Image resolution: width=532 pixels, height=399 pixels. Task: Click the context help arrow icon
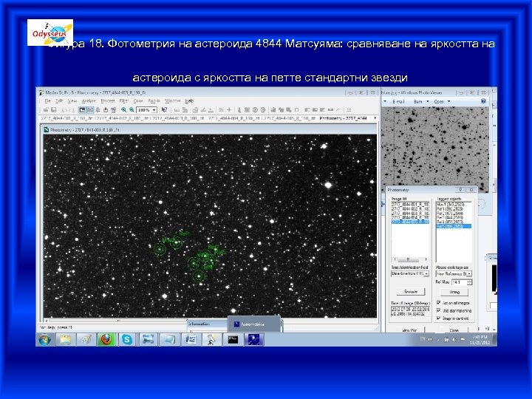(x=164, y=110)
